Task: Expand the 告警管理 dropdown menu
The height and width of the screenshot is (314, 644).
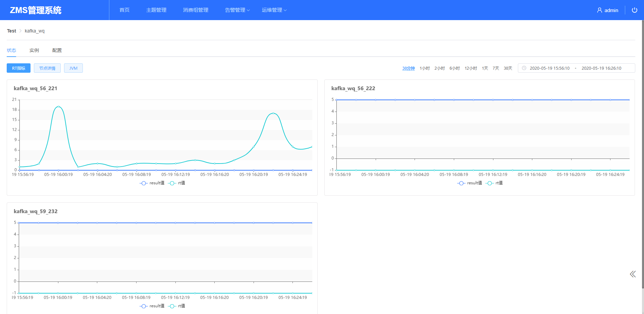Action: point(237,10)
